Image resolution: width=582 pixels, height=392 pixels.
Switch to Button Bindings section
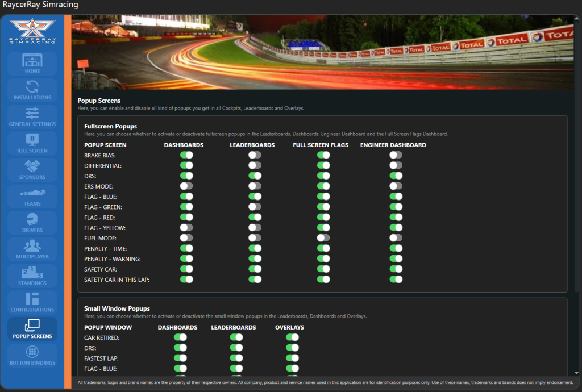click(32, 355)
